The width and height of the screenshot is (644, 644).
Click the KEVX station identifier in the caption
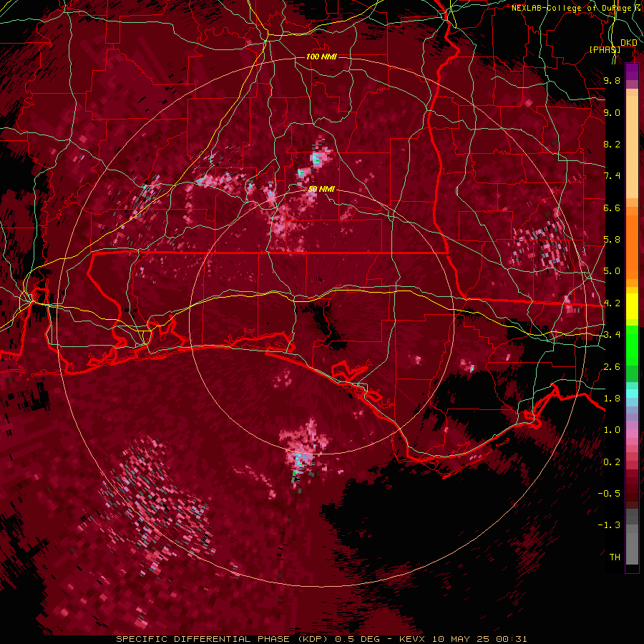[x=413, y=639]
